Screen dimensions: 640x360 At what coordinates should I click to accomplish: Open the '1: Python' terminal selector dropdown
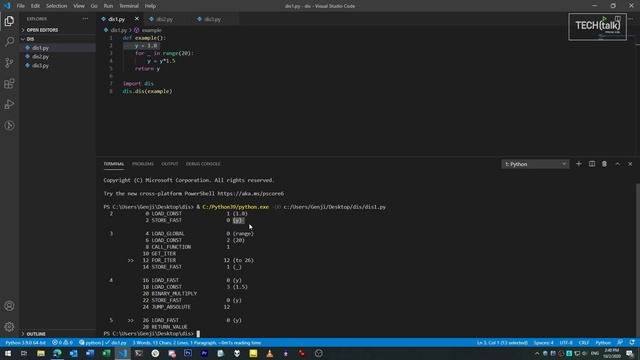[535, 164]
